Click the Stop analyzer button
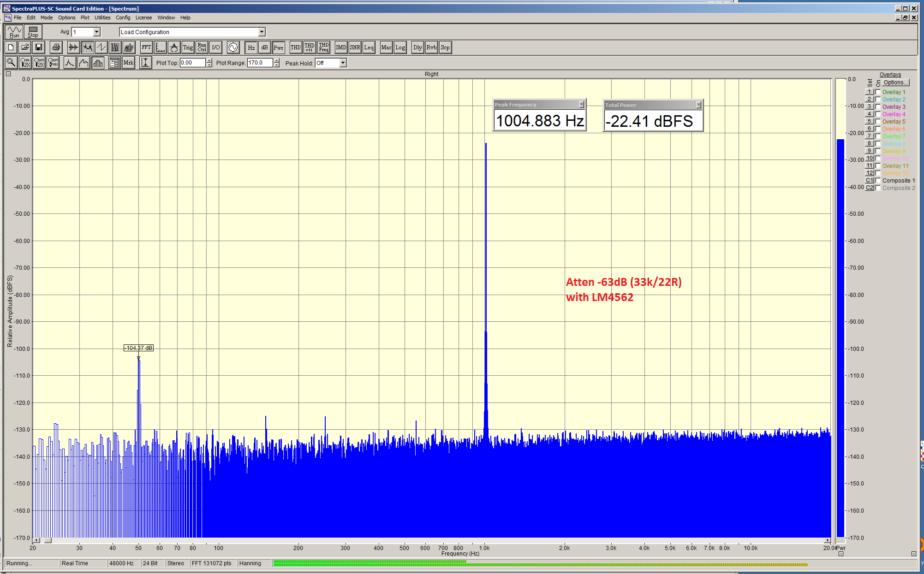 tap(33, 32)
